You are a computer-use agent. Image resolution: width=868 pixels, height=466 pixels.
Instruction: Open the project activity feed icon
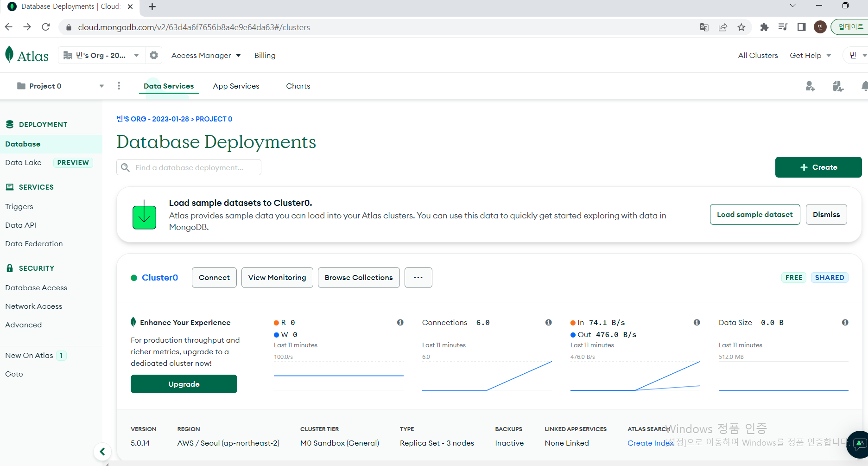point(838,86)
